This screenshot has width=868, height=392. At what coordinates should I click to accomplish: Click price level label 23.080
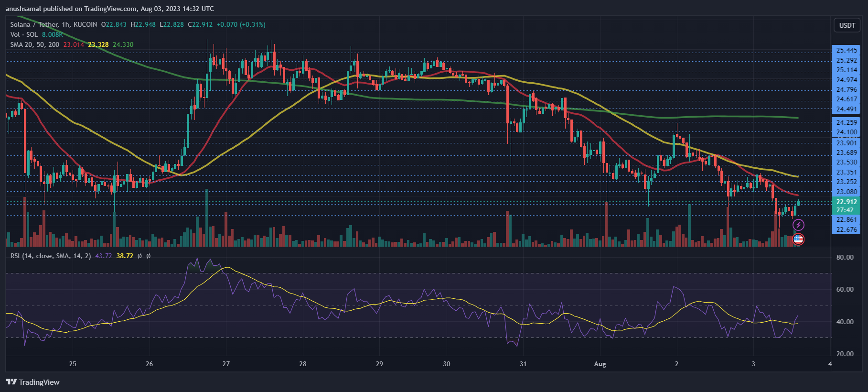847,192
